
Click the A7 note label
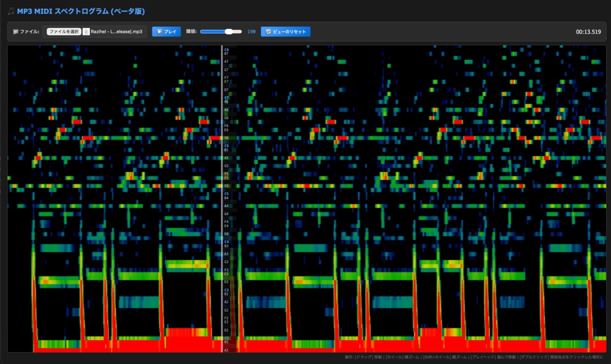point(226,61)
